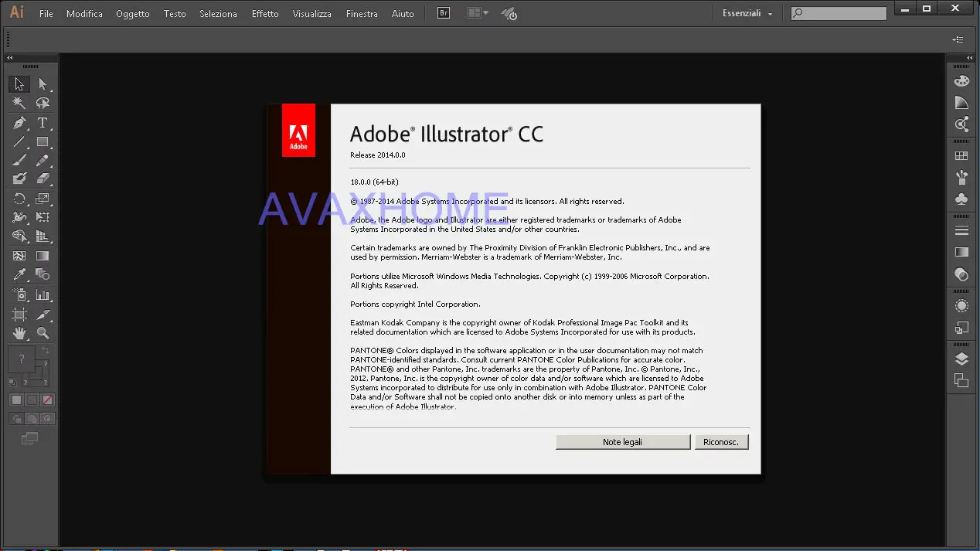Choose the Lasso tool
This screenshot has height=551, width=980.
[43, 103]
